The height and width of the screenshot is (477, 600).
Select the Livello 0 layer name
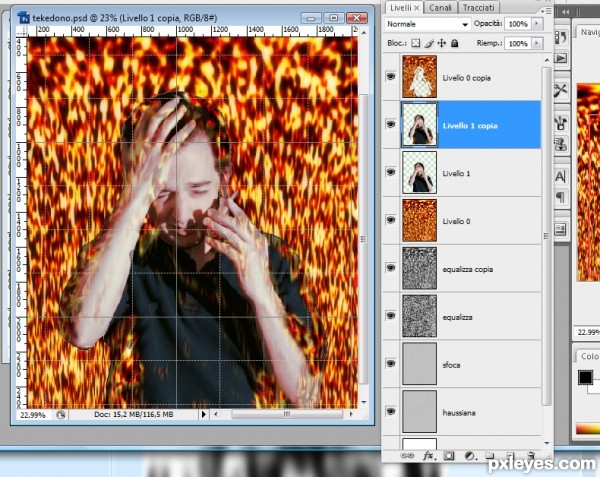pyautogui.click(x=456, y=221)
